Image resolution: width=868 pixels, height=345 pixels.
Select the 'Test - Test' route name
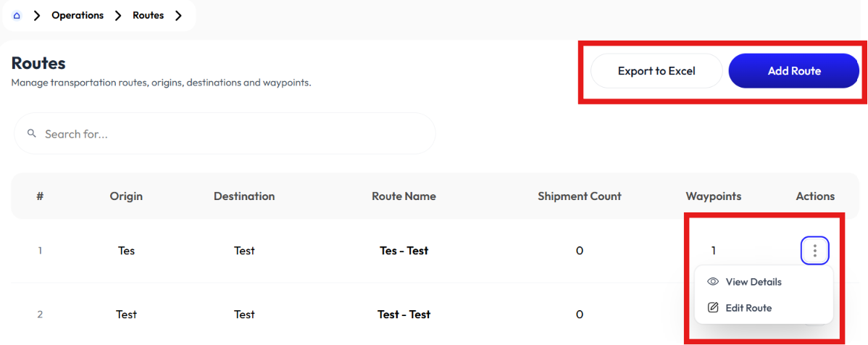(404, 315)
